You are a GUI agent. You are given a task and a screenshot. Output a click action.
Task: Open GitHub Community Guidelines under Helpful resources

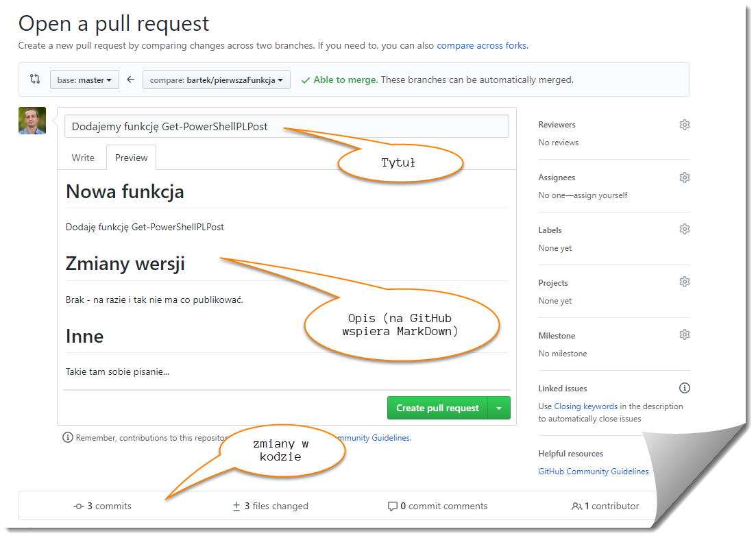tap(594, 472)
